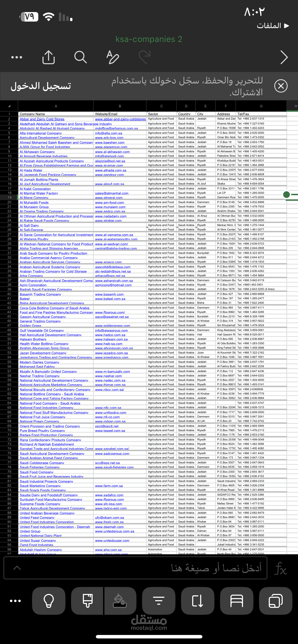Open the three-dot menu beside the share icon
This screenshot has height=644, width=298.
point(17,57)
